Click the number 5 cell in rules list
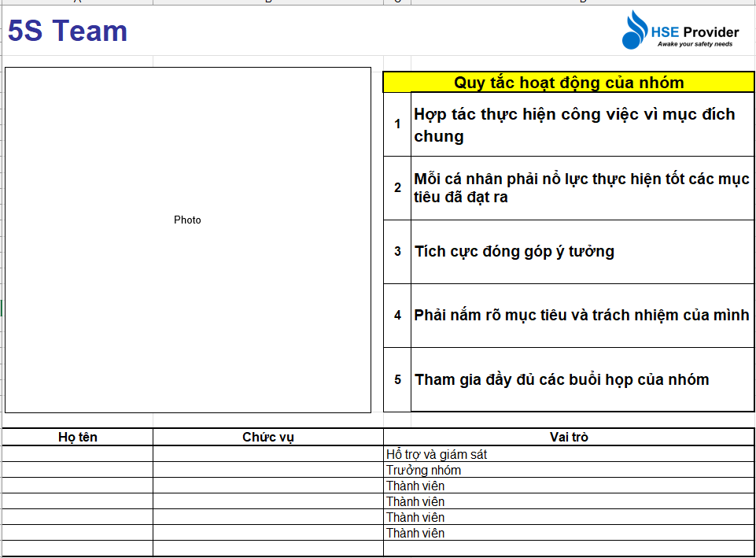This screenshot has width=756, height=558. point(397,379)
